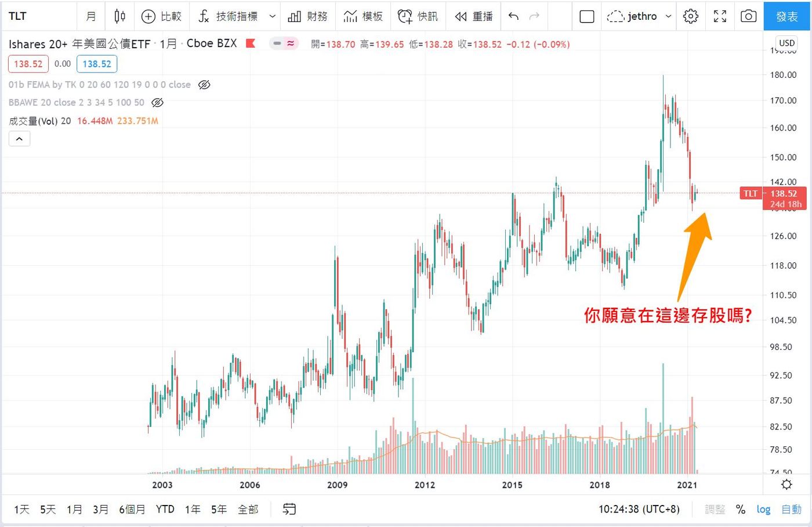Click the TLT price label on axis

click(x=751, y=193)
